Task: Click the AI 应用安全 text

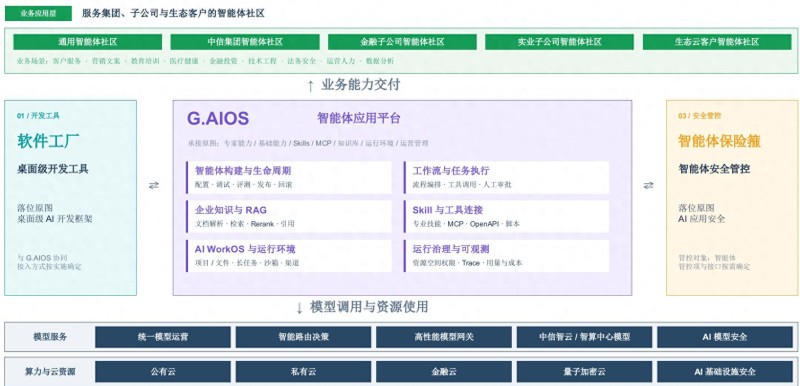Action: tap(702, 219)
